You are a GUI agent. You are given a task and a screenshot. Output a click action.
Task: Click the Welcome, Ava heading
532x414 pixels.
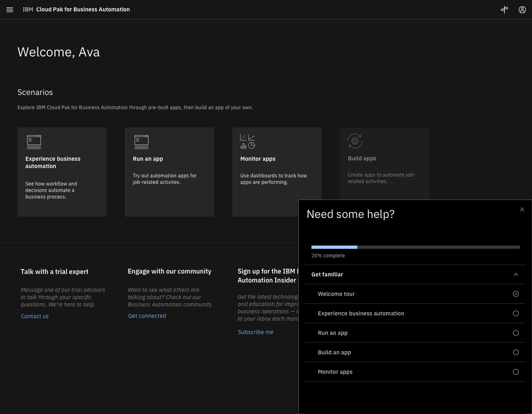click(x=59, y=52)
